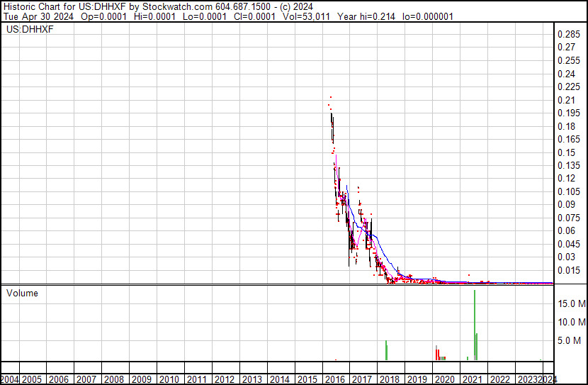Click the 2021 year label on the axis
The height and width of the screenshot is (385, 588).
pyautogui.click(x=473, y=379)
